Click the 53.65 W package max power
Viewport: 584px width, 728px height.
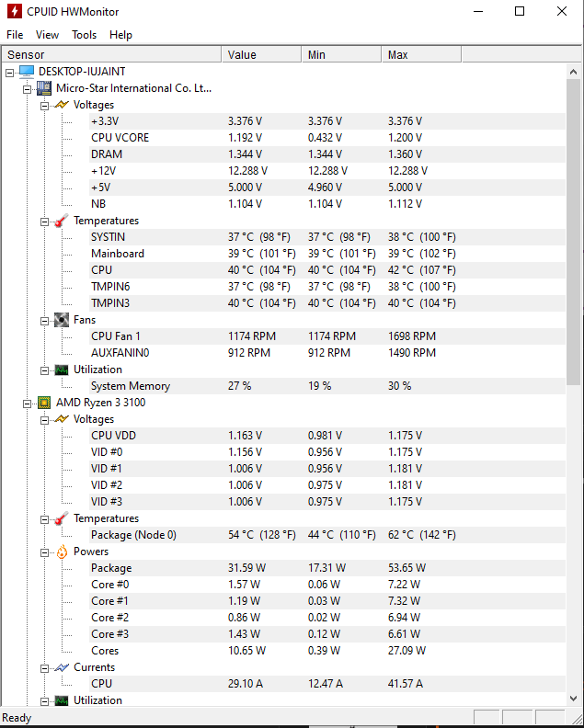click(x=407, y=568)
